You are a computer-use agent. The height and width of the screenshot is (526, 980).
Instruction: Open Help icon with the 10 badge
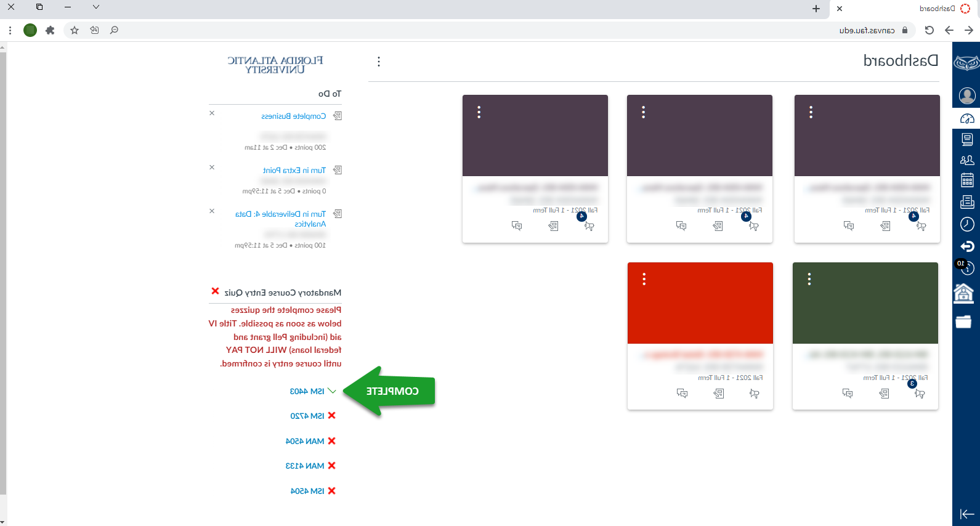pos(966,267)
